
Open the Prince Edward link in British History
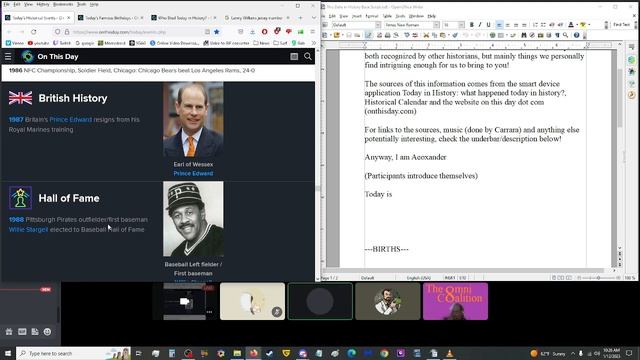71,120
